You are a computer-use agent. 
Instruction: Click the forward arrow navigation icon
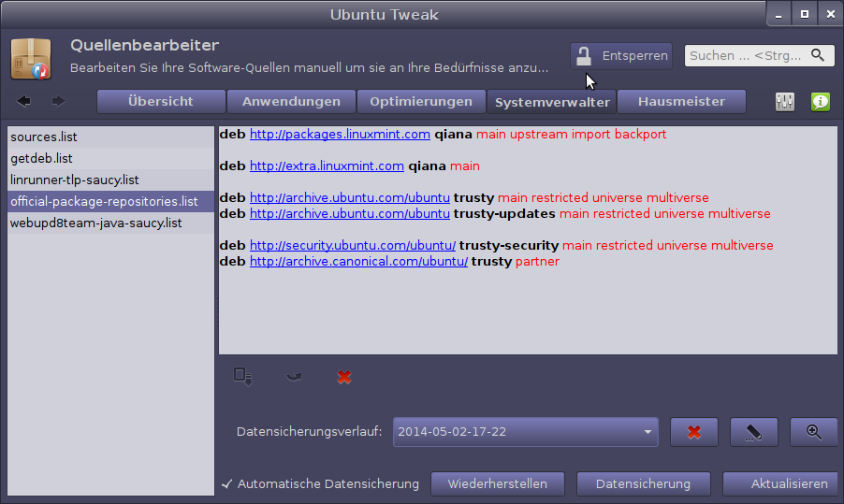click(58, 101)
